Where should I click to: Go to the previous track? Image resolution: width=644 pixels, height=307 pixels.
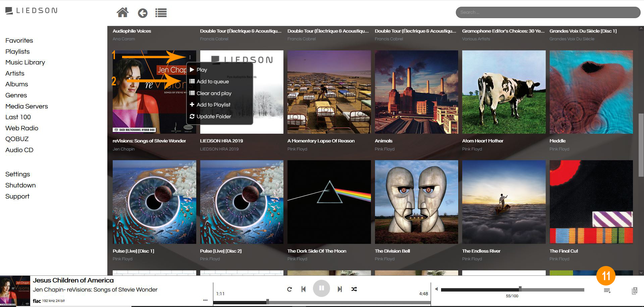pos(303,289)
